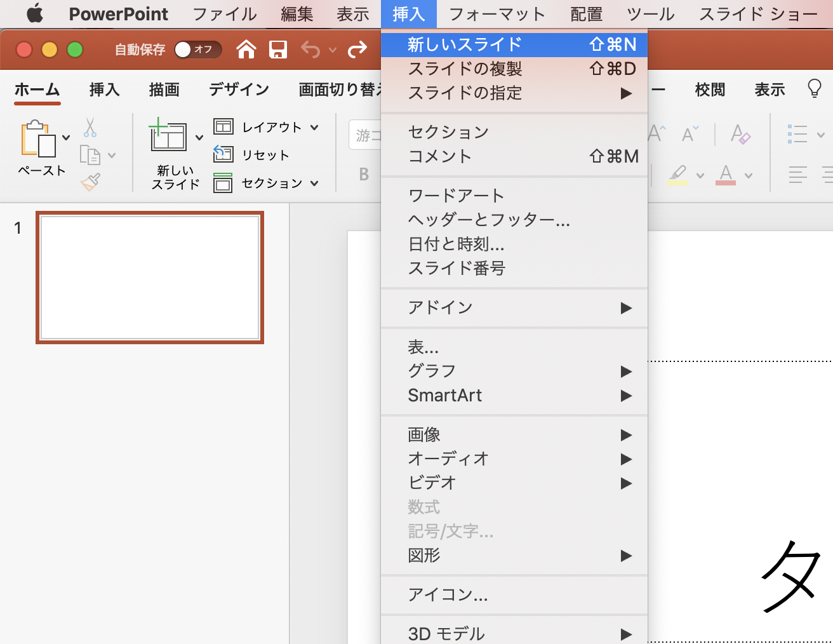The image size is (833, 644).
Task: Open the 配置 menu
Action: 587,14
